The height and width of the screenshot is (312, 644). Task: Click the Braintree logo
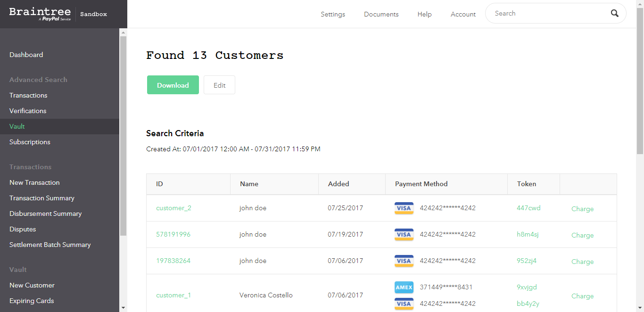pyautogui.click(x=40, y=14)
